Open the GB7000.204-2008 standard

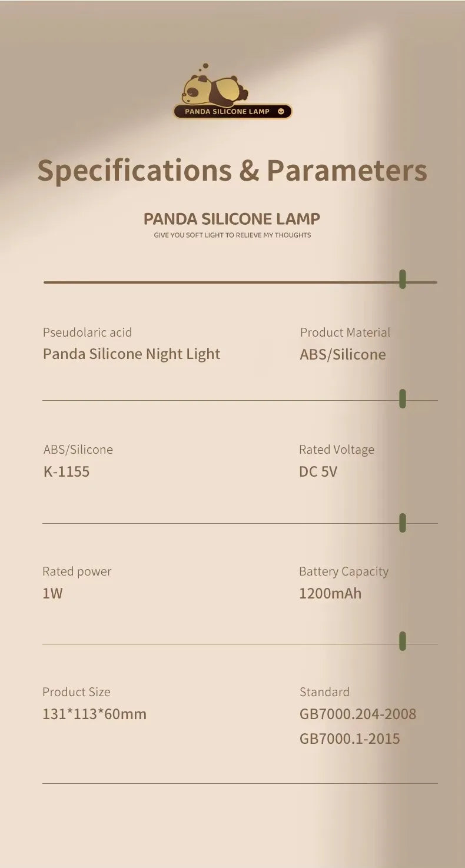tap(358, 714)
